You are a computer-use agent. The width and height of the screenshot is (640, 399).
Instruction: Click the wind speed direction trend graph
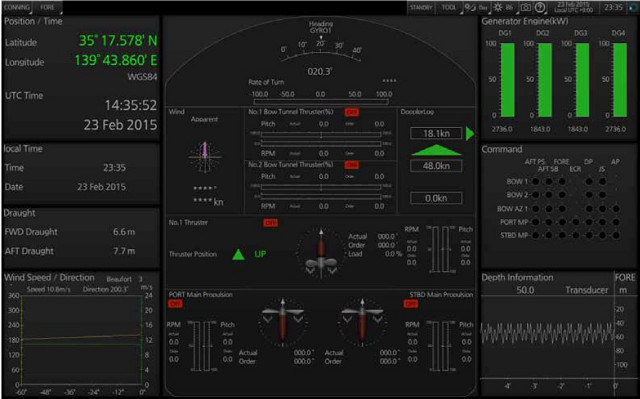81,340
